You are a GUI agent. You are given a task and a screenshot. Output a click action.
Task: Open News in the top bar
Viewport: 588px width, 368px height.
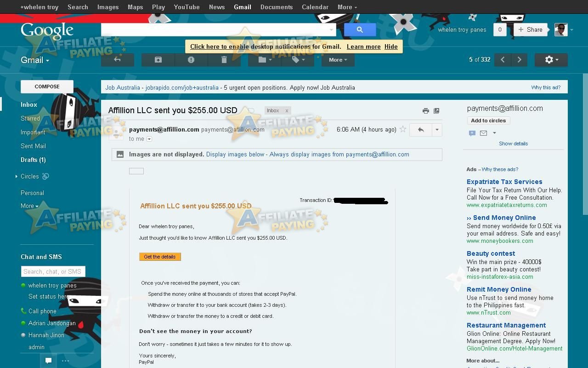(217, 7)
